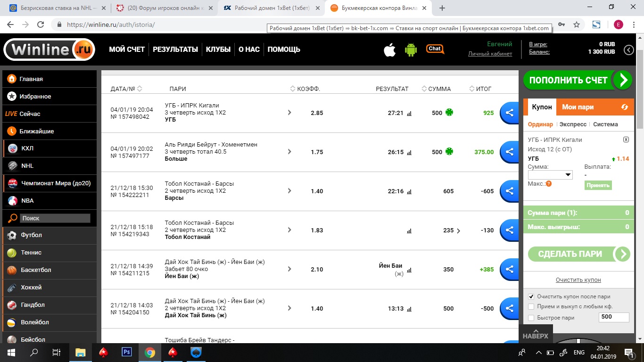Click the Поиск search field
The width and height of the screenshot is (644, 362).
coord(55,218)
